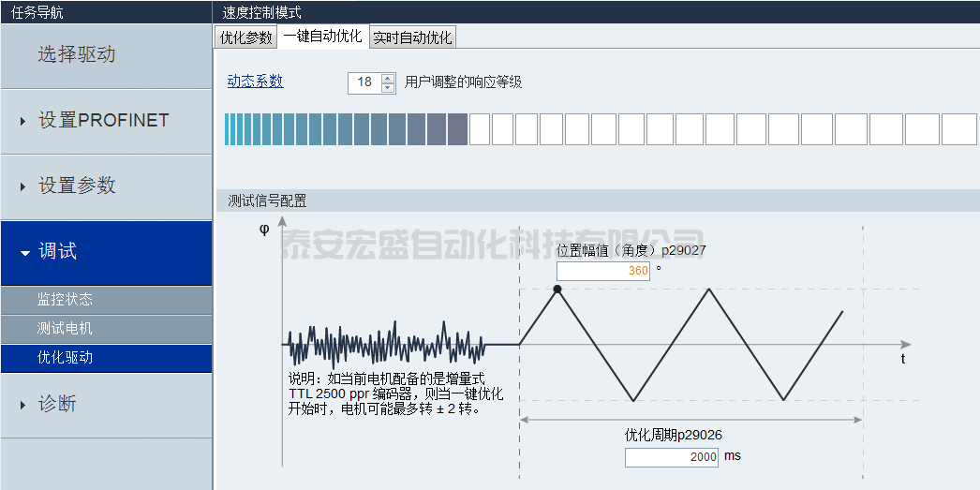Screen dimensions: 980x490
Task: Click the dynamic factor value box showing 18
Action: click(364, 82)
